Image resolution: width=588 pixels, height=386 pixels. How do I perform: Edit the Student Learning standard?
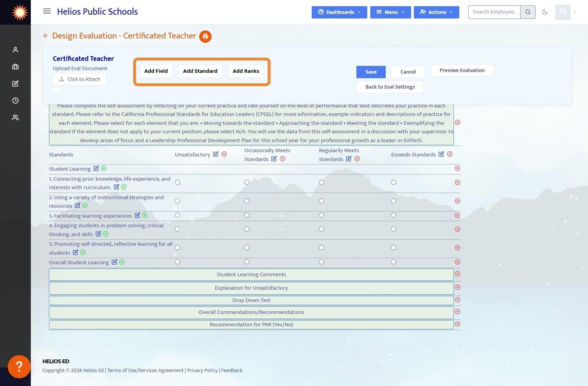(x=96, y=168)
